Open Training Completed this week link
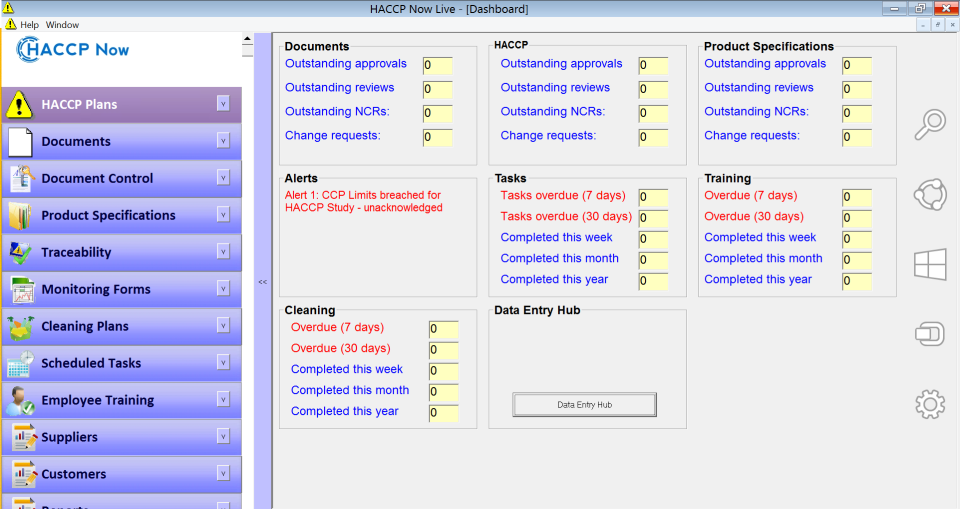The image size is (960, 509). click(760, 238)
